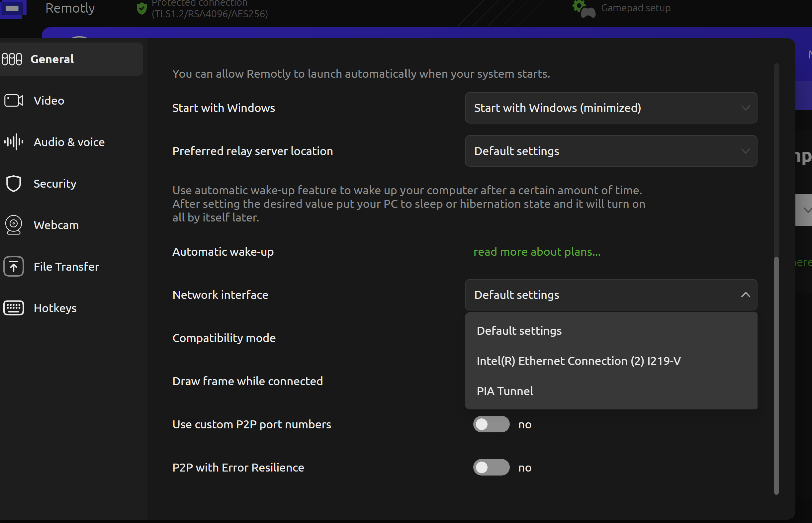The height and width of the screenshot is (523, 812).
Task: Click the relay server location chevron arrow
Action: point(746,151)
